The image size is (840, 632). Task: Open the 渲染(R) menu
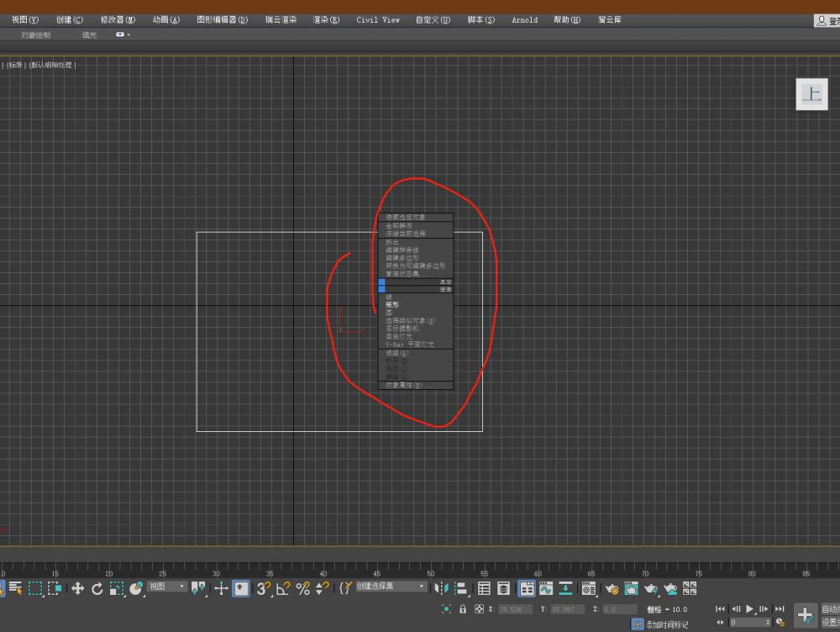coord(326,20)
